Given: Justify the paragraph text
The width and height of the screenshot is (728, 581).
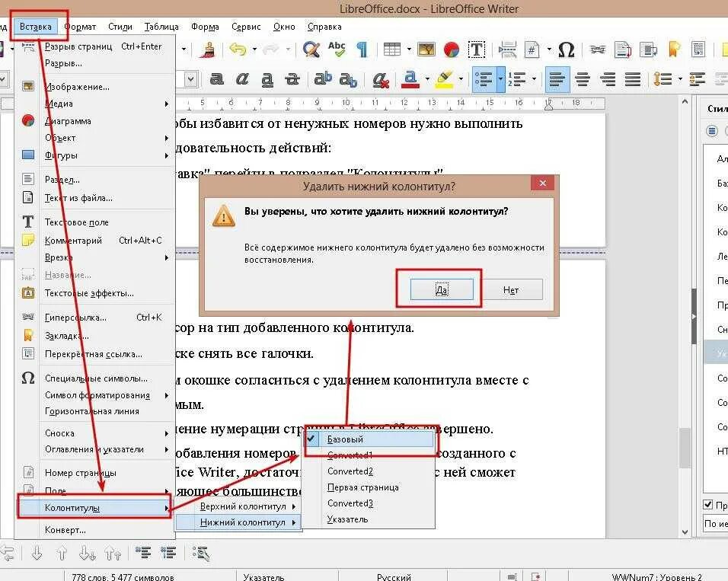Looking at the screenshot, I should pos(633,79).
